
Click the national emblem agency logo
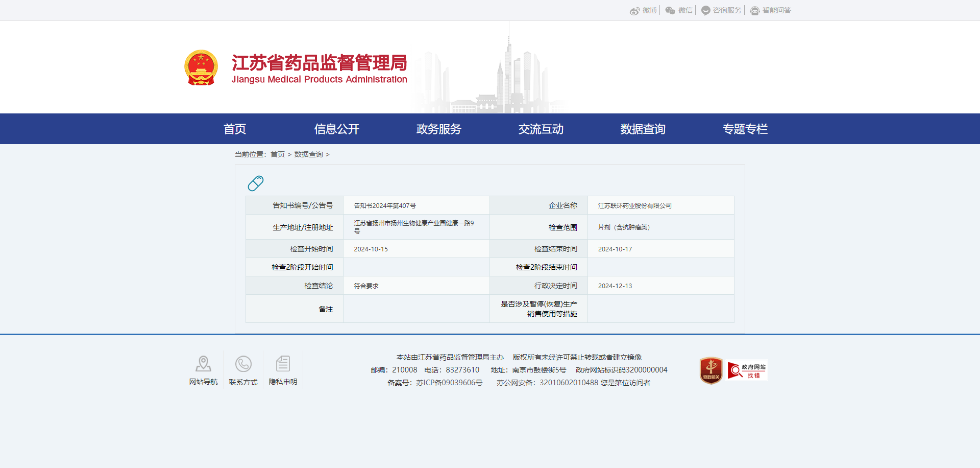[x=201, y=67]
